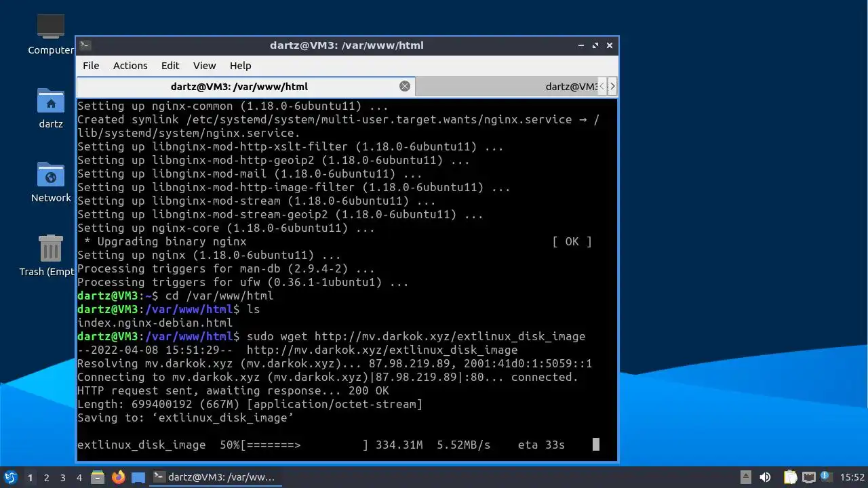
Task: Expand the system tray arrow
Action: 745,477
